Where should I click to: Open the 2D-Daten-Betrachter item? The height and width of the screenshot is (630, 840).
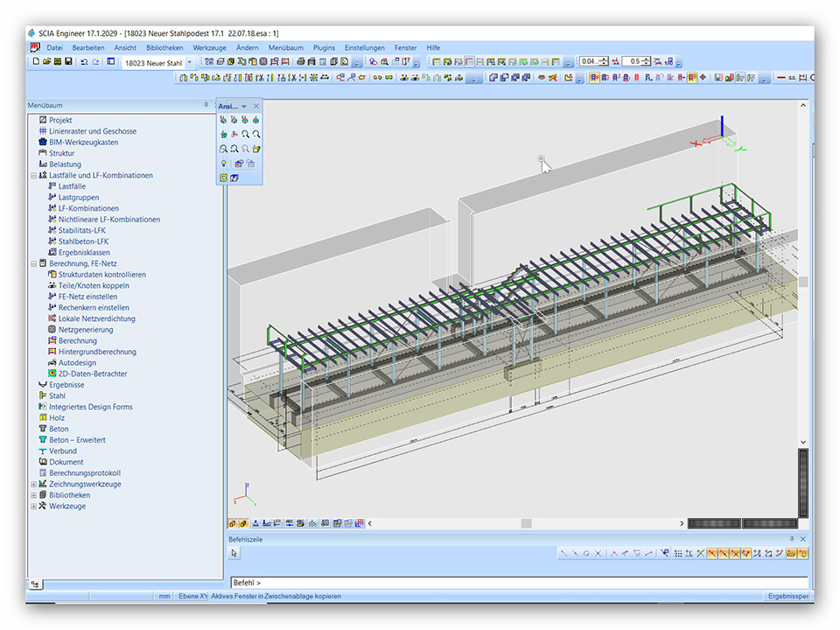click(x=92, y=374)
